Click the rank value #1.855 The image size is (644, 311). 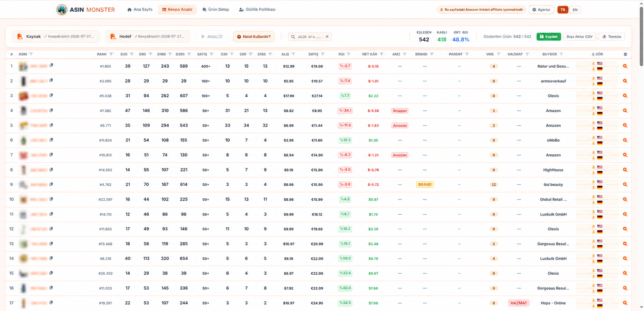[x=105, y=66]
